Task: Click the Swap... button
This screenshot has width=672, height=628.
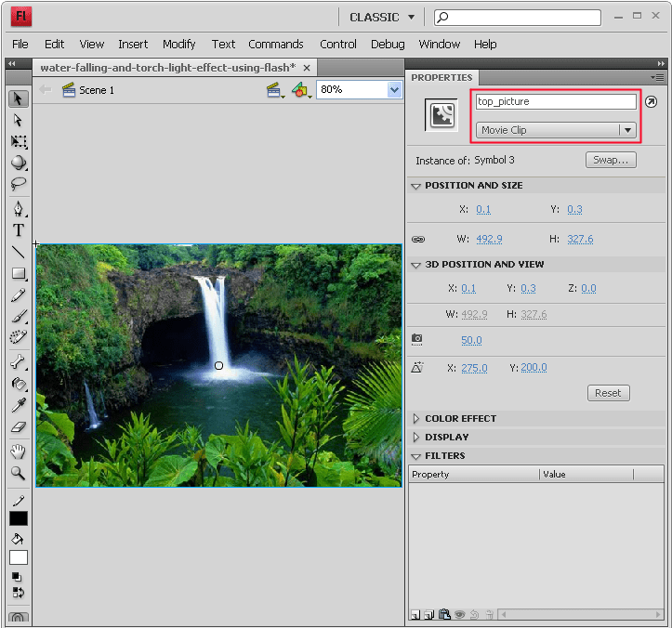Action: [x=611, y=160]
